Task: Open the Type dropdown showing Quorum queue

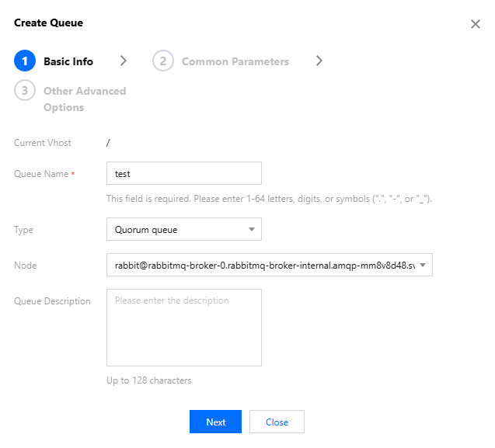Action: [177, 229]
